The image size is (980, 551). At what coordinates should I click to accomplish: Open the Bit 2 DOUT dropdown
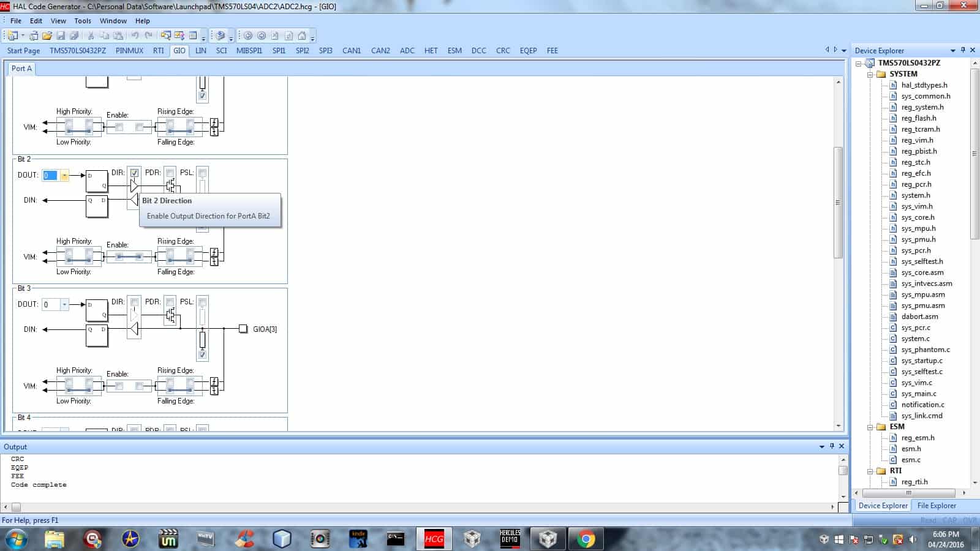point(64,176)
